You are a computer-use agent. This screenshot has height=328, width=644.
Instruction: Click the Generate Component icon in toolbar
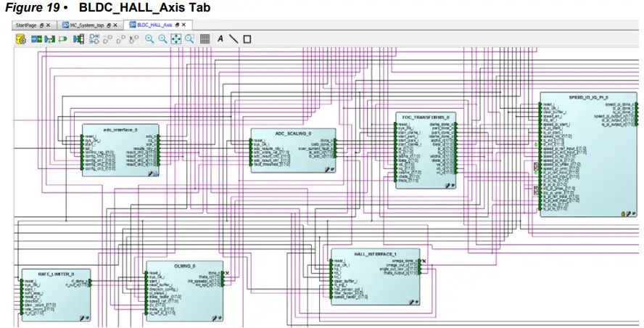(x=20, y=39)
